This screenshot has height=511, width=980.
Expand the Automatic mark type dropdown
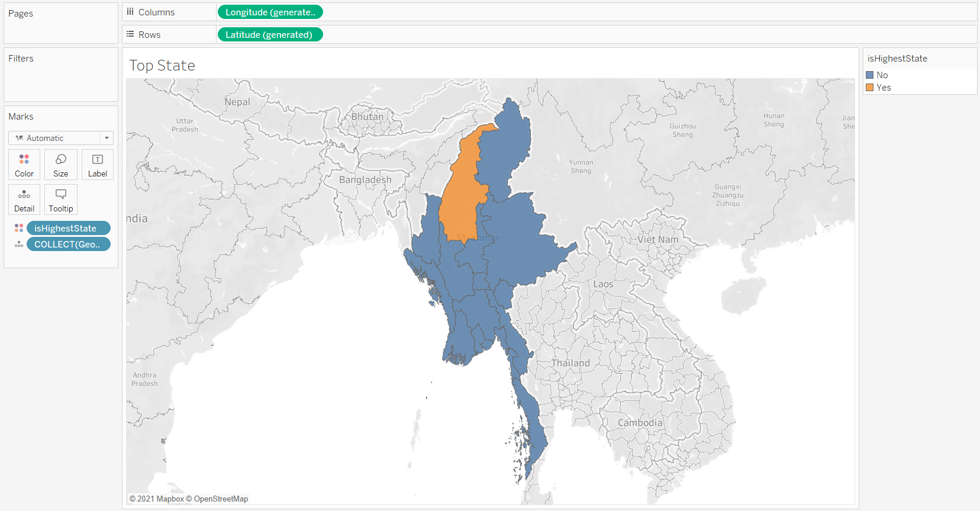click(107, 138)
